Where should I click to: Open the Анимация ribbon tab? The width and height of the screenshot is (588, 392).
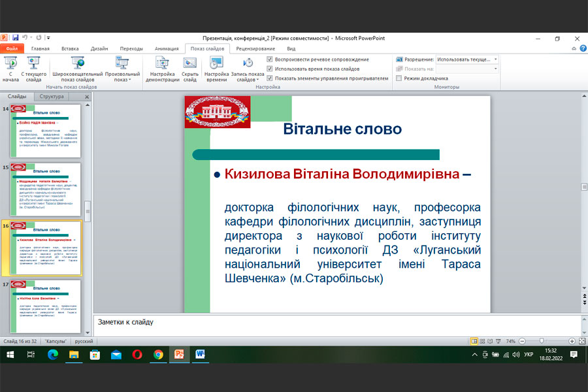click(167, 48)
